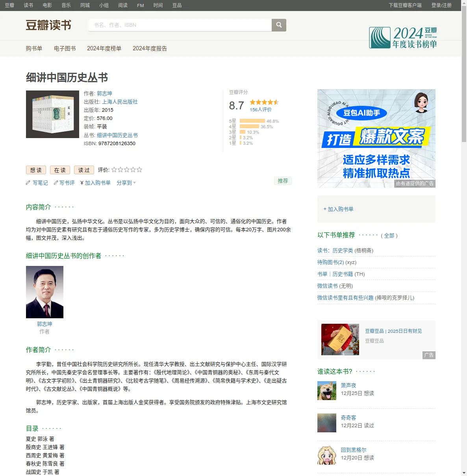
Task: Click + 加入购书单 in sidebar box
Action: [338, 209]
